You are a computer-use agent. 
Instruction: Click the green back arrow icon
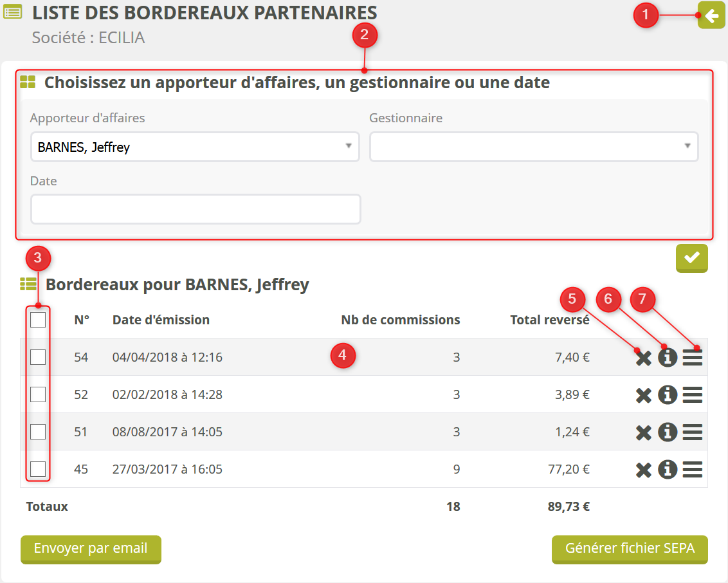pyautogui.click(x=711, y=15)
